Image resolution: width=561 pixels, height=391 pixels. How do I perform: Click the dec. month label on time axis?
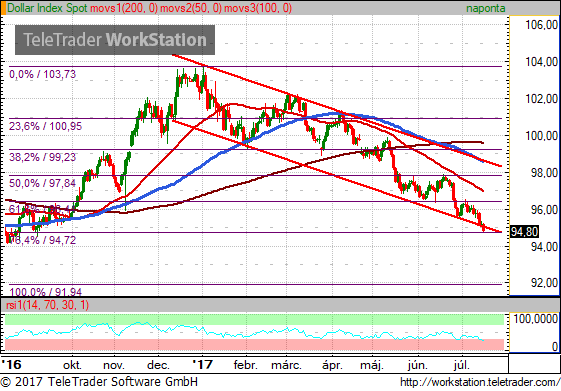158,365
